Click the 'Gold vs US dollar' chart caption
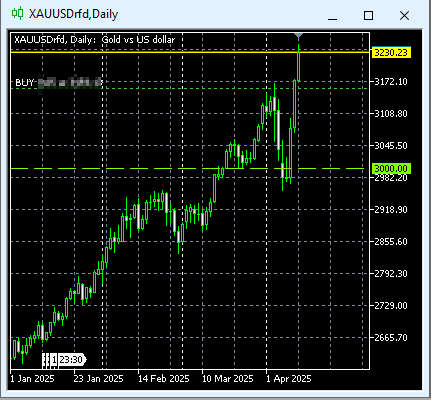This screenshot has height=400, width=431. (138, 40)
